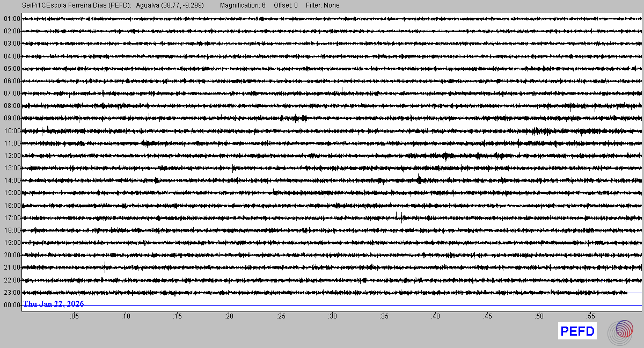This screenshot has height=348, width=644.
Task: Click the :55 minute axis tick label
Action: [590, 316]
